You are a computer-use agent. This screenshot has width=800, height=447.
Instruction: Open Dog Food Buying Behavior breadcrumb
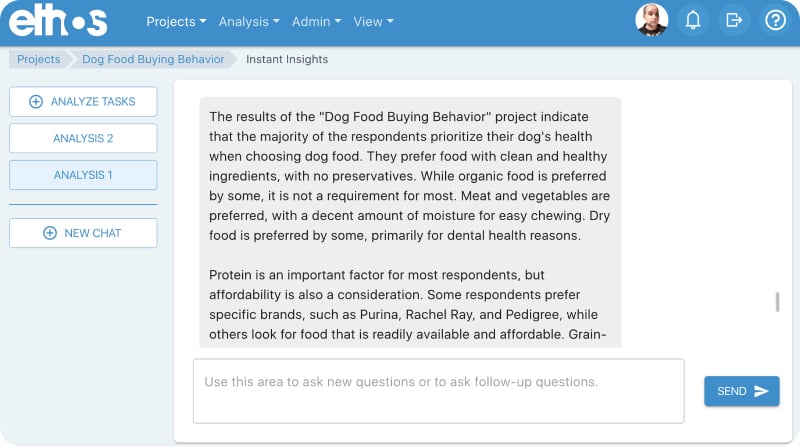click(153, 59)
